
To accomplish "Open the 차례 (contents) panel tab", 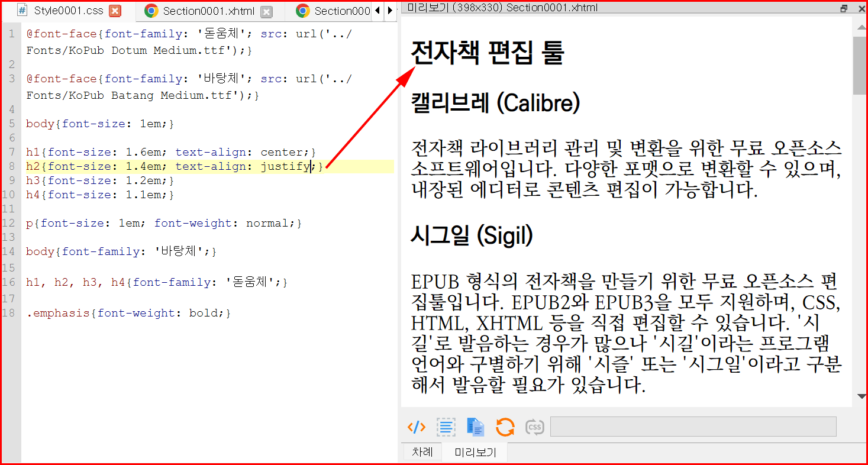I will [x=422, y=453].
